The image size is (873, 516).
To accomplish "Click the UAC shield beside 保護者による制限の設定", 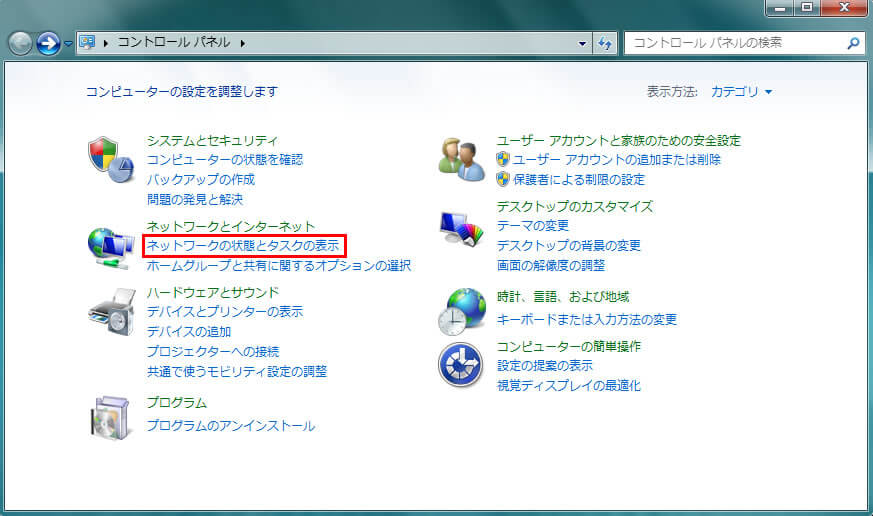I will click(503, 179).
